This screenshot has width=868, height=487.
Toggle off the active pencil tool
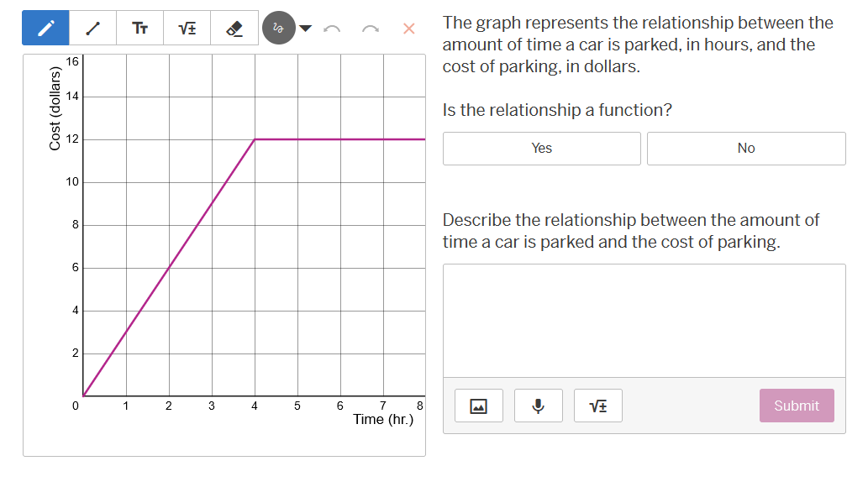tap(45, 28)
